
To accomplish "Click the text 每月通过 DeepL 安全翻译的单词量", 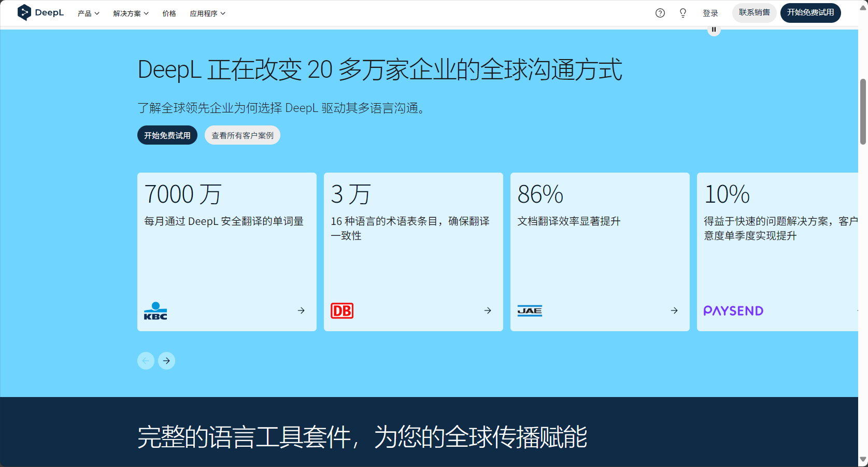I will pyautogui.click(x=224, y=221).
